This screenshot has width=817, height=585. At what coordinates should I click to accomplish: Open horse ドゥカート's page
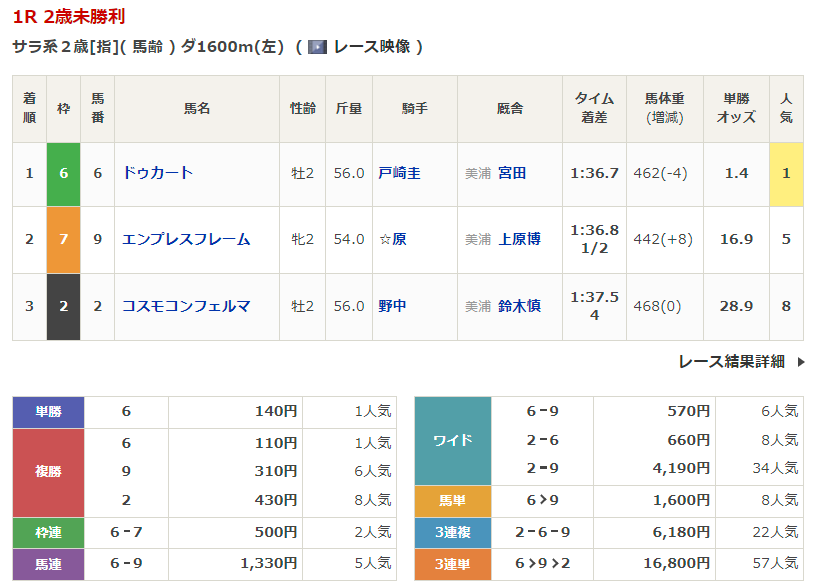click(x=157, y=173)
